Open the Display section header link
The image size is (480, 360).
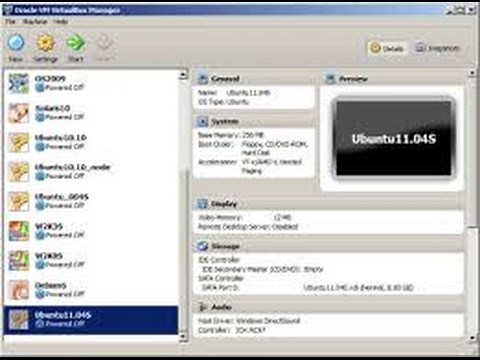tap(224, 204)
